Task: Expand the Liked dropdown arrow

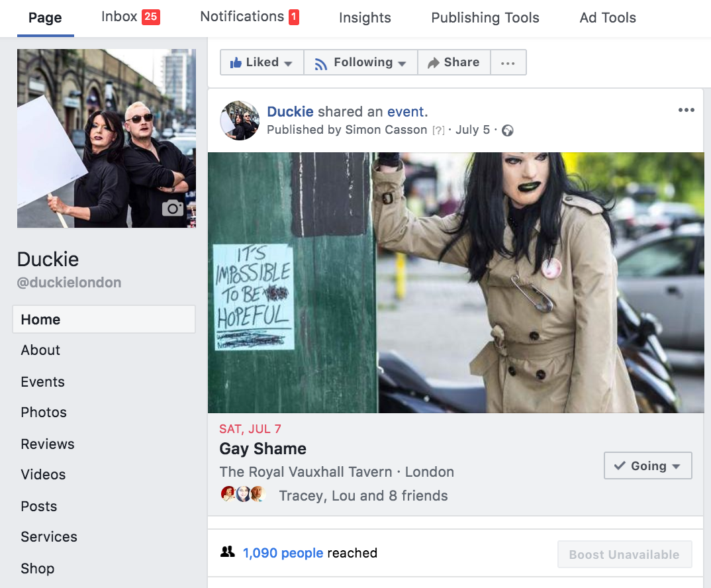Action: pos(288,64)
